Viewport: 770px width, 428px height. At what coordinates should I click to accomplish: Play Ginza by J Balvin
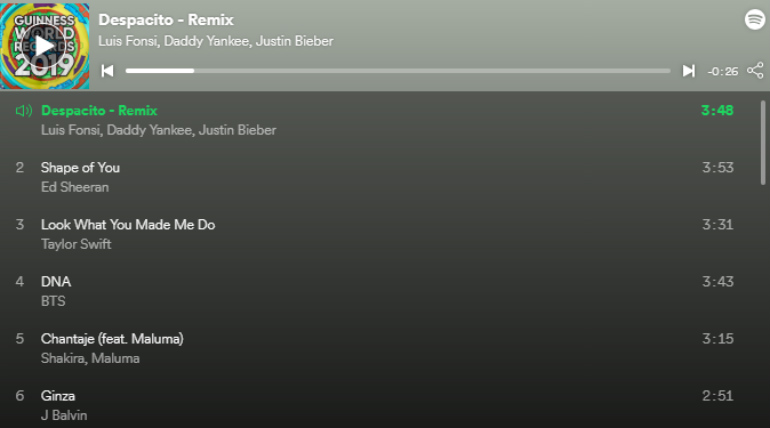point(374,405)
